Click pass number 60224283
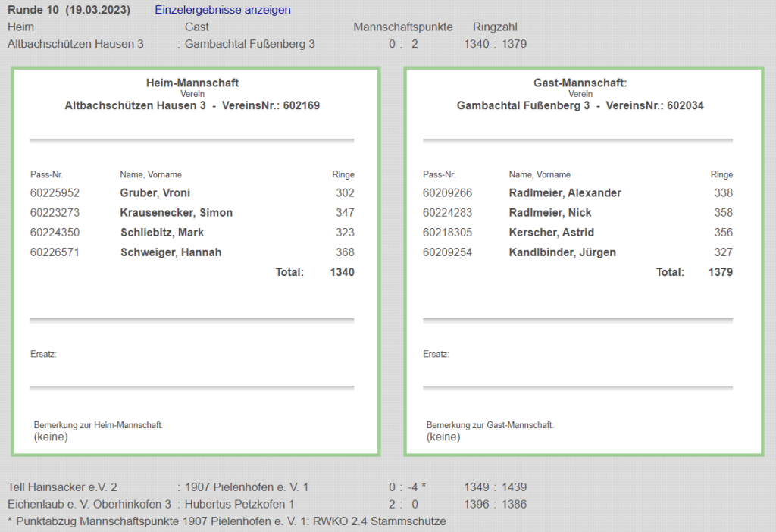The image size is (776, 532). (x=447, y=212)
